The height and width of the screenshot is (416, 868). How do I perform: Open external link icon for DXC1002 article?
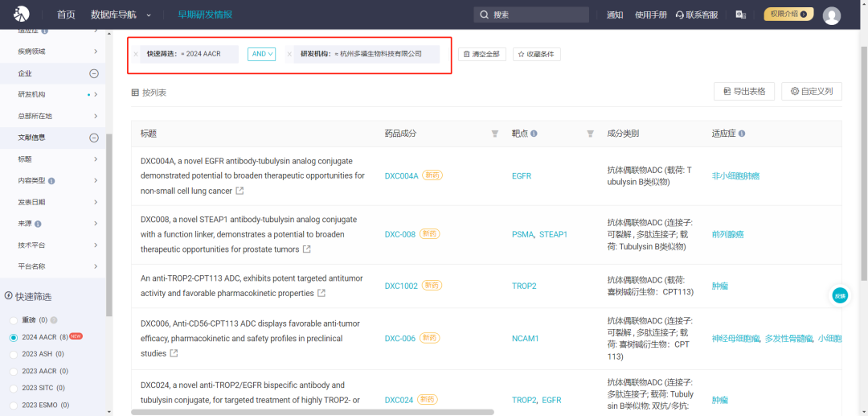click(x=321, y=294)
